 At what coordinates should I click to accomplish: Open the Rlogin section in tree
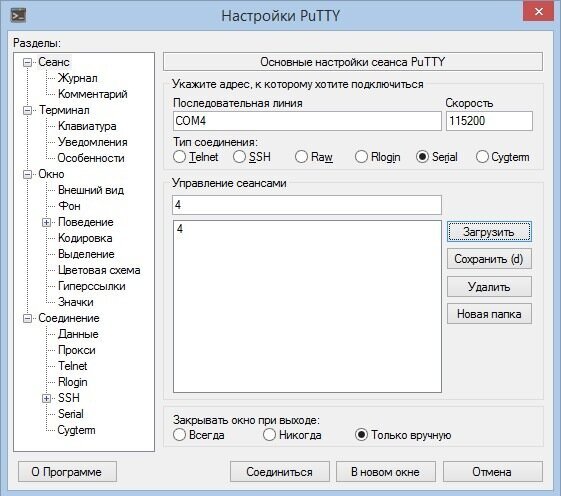click(x=73, y=382)
